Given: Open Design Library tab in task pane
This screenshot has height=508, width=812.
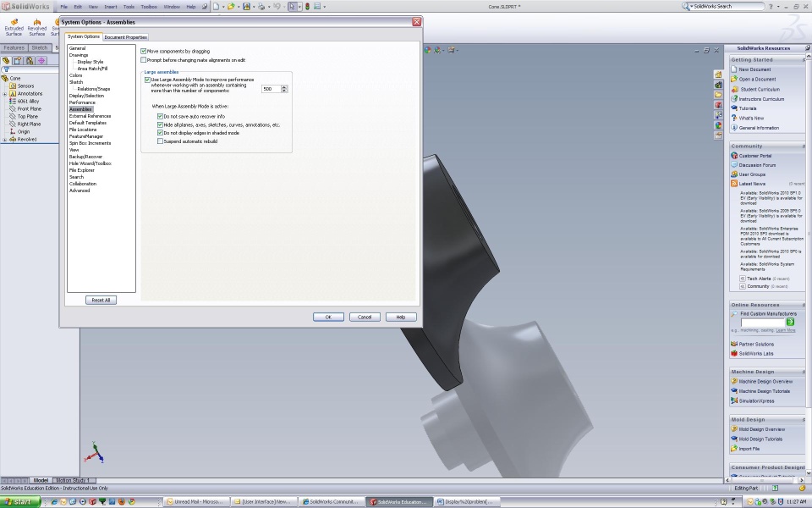Looking at the screenshot, I should pos(718,85).
